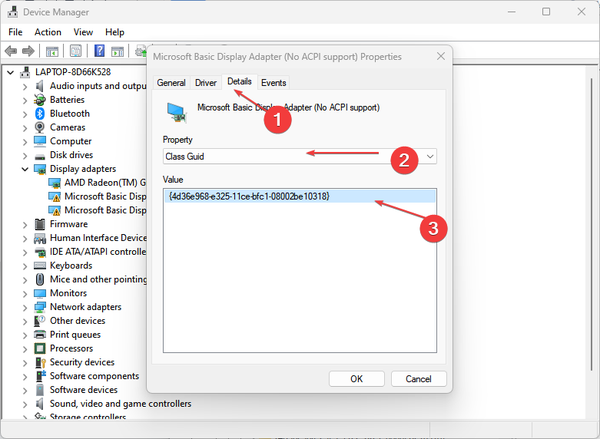Click the Monitors category icon

point(40,293)
